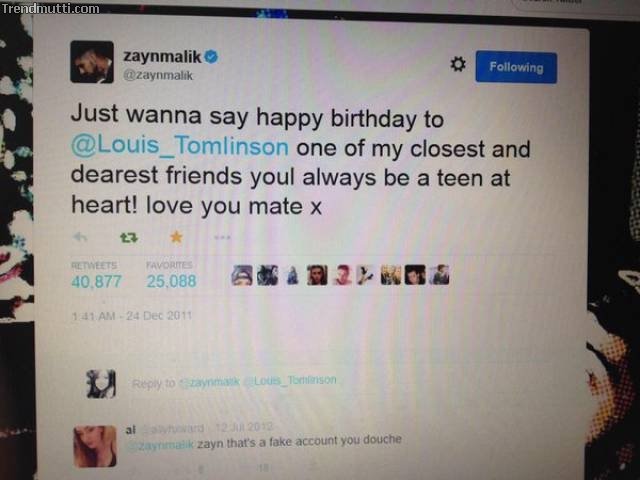The height and width of the screenshot is (480, 640).
Task: Click the user avatar beside the reply box
Action: 101,384
